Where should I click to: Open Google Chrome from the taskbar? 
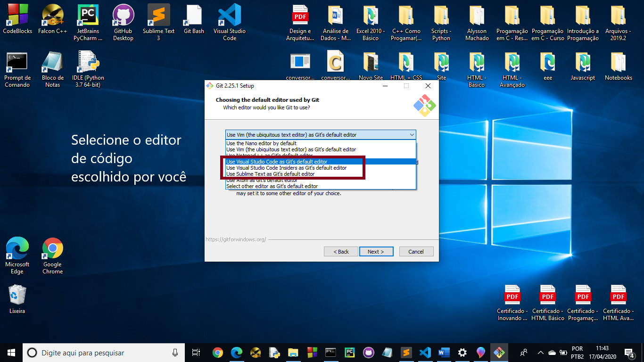(217, 353)
